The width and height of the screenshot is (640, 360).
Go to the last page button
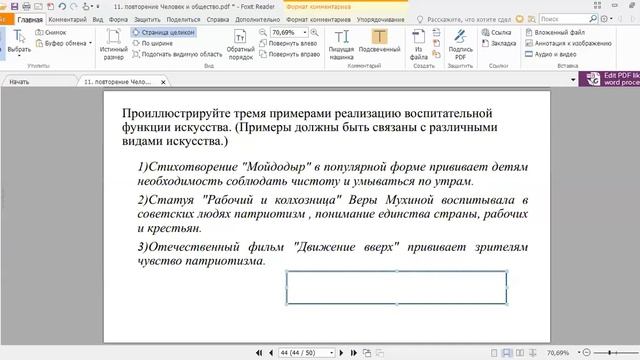click(x=353, y=353)
